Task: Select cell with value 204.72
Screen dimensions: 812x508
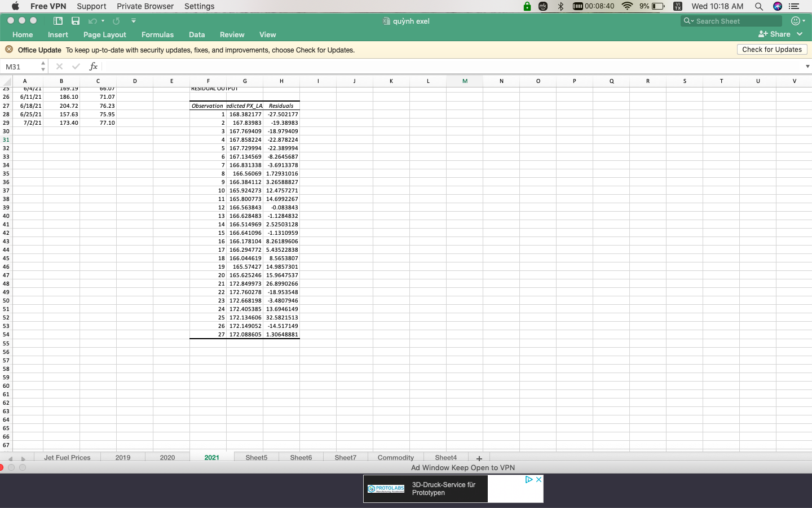Action: point(61,106)
